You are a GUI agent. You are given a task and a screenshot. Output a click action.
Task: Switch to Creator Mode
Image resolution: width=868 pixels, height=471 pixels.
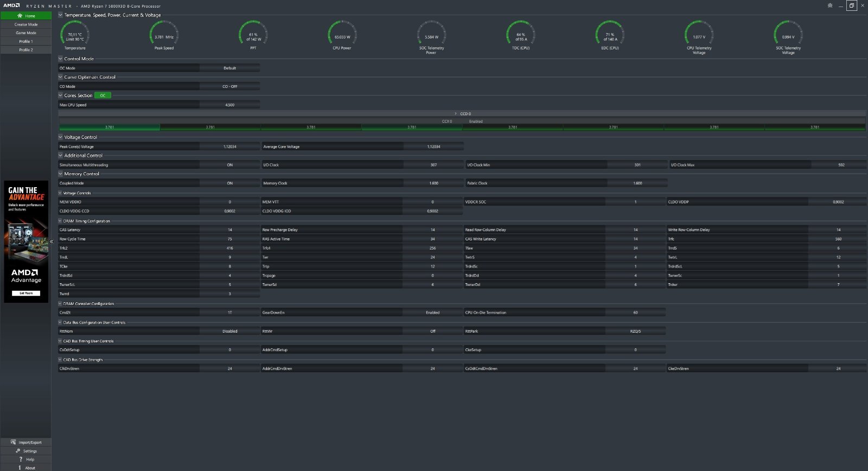pyautogui.click(x=26, y=24)
